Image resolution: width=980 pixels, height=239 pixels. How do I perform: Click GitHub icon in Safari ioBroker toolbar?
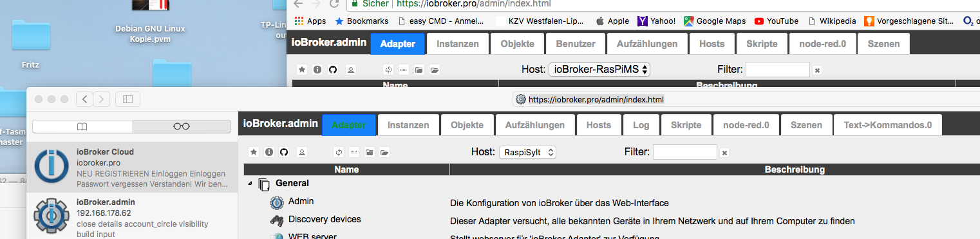tap(284, 152)
